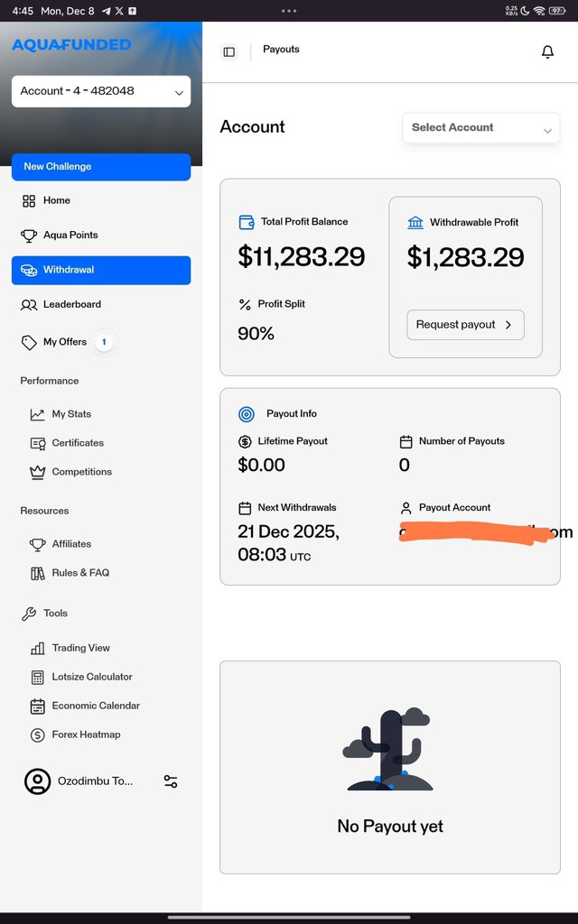578x924 pixels.
Task: Click the Ozodimbu To... username
Action: click(96, 781)
